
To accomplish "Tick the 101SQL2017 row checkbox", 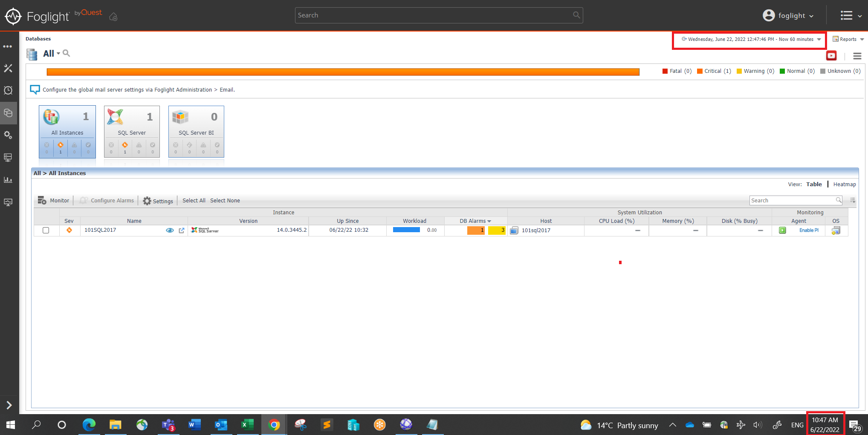I will 46,230.
